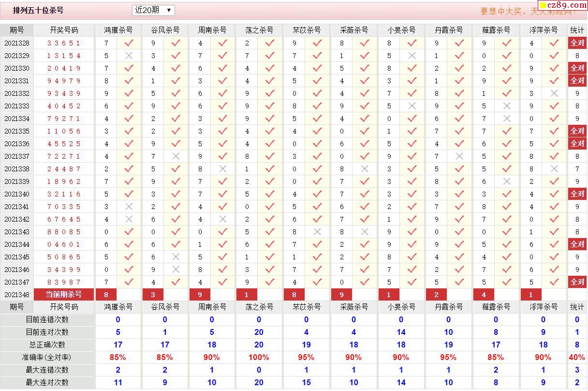Viewport: 588px width, 391px height.
Task: Click winning numbers 2 4 4 8 7
Action: (64, 169)
